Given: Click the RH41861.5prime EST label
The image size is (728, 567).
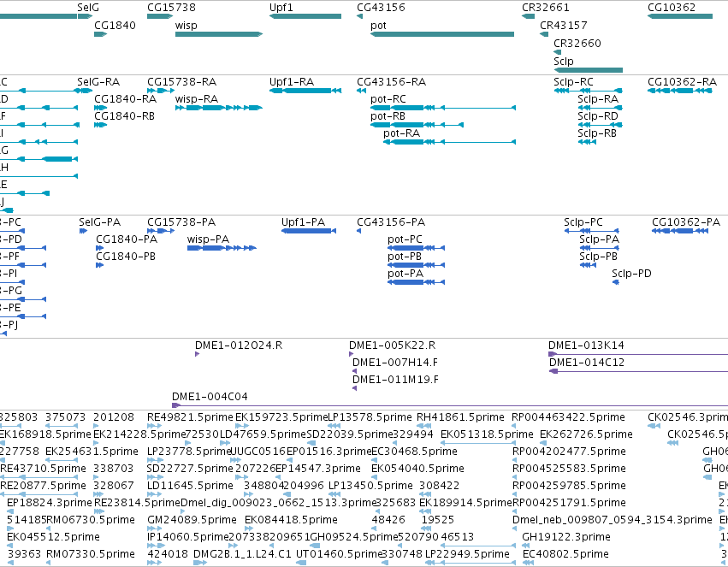Looking at the screenshot, I should [460, 417].
